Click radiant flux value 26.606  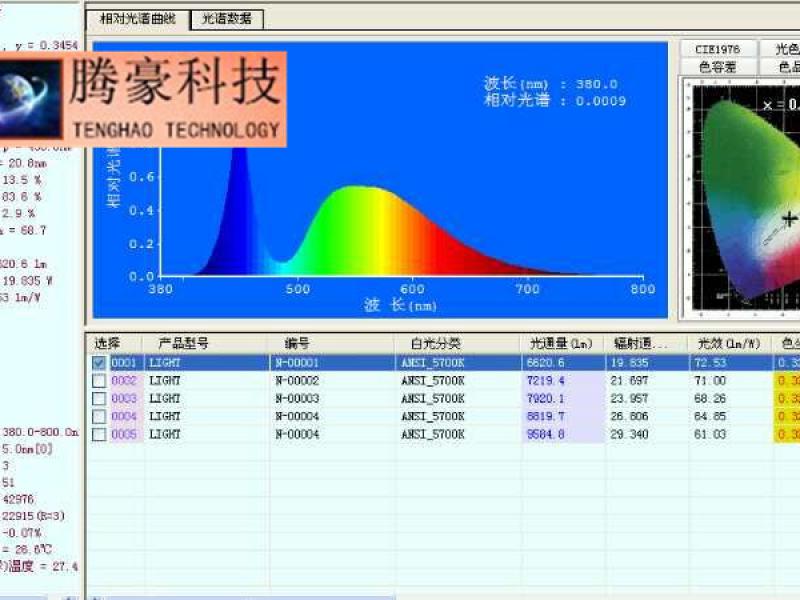(x=629, y=416)
